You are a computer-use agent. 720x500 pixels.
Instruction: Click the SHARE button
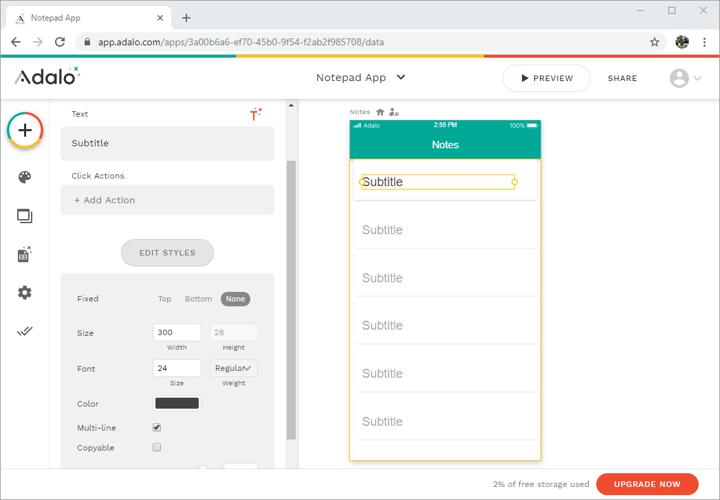pos(622,78)
